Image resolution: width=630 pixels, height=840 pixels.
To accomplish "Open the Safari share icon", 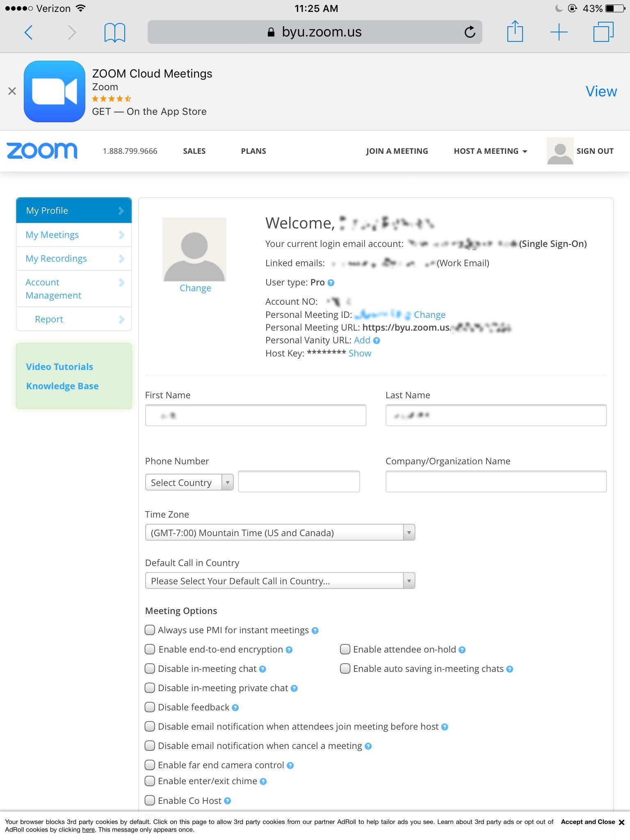I will (515, 31).
